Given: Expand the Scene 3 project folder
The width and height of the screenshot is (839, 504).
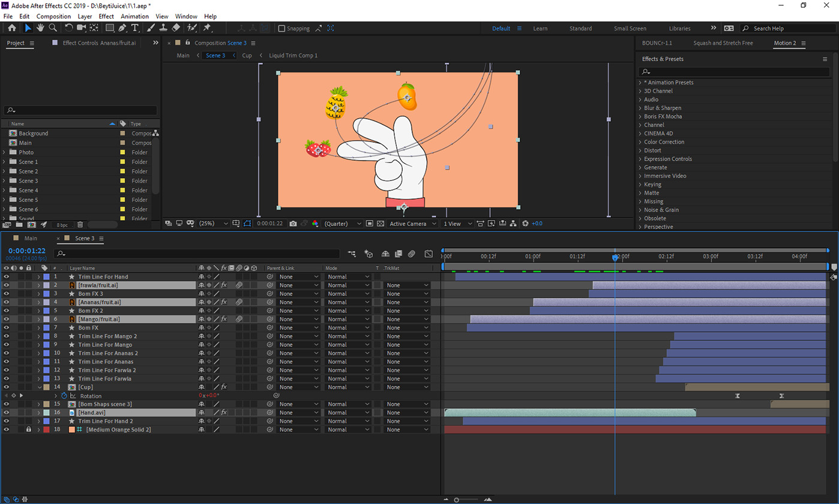Looking at the screenshot, I should click(x=4, y=181).
